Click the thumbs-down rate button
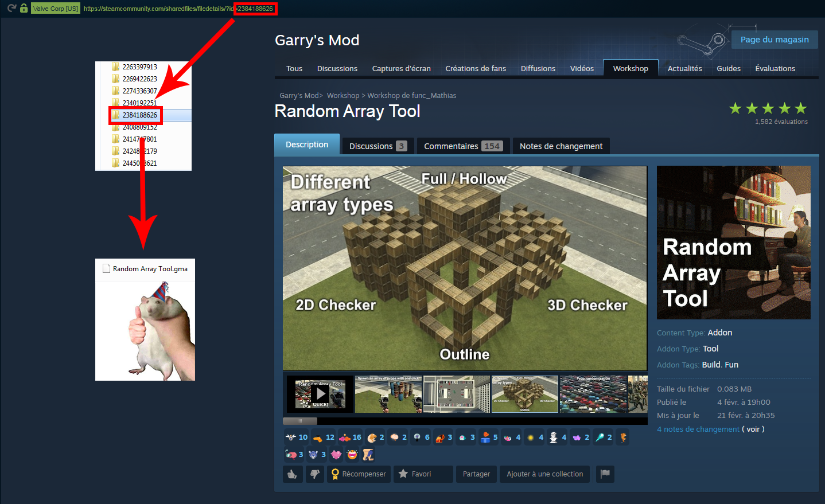Viewport: 825px width, 504px height. (314, 474)
